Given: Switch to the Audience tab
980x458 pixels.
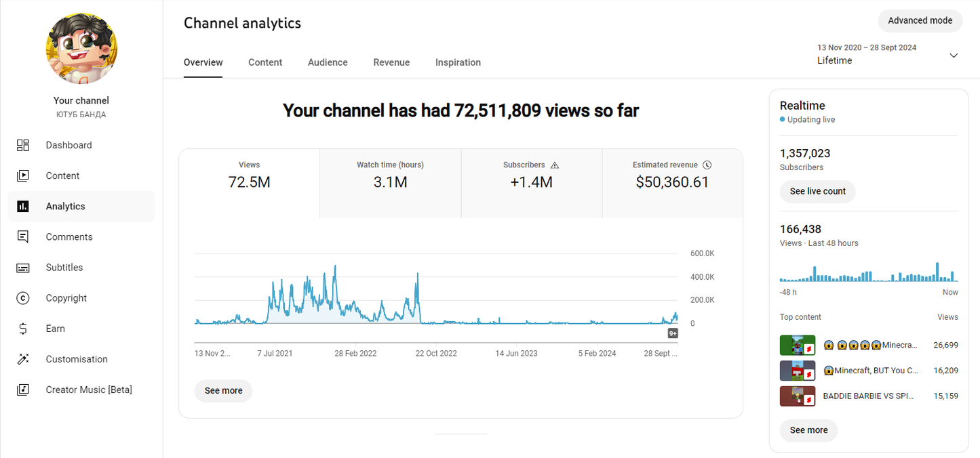Looking at the screenshot, I should [328, 62].
